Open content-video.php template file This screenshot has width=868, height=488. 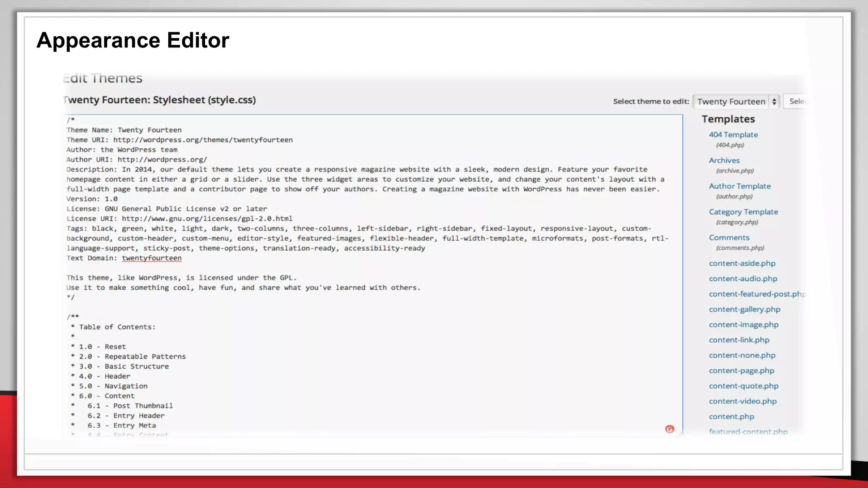(x=743, y=401)
